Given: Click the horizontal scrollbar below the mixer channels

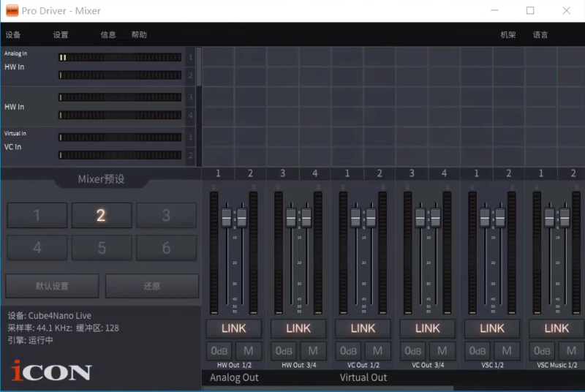Looking at the screenshot, I should [329, 388].
